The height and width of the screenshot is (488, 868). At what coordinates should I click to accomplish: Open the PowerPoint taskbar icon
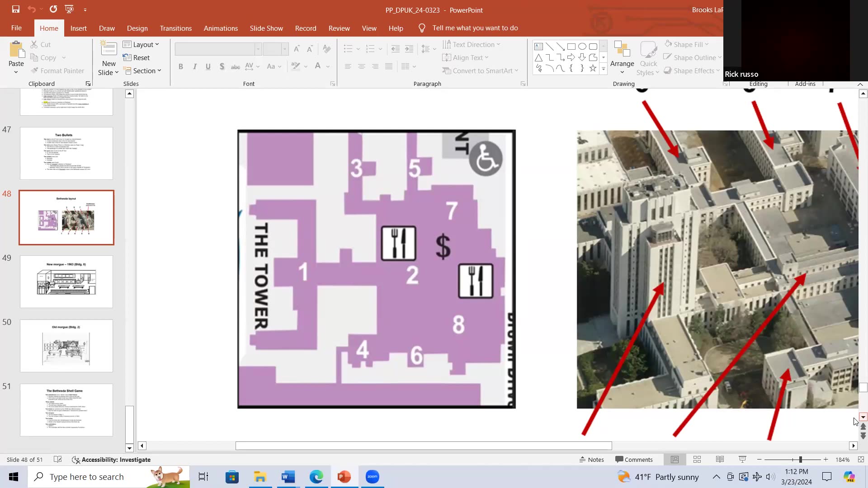click(x=344, y=477)
